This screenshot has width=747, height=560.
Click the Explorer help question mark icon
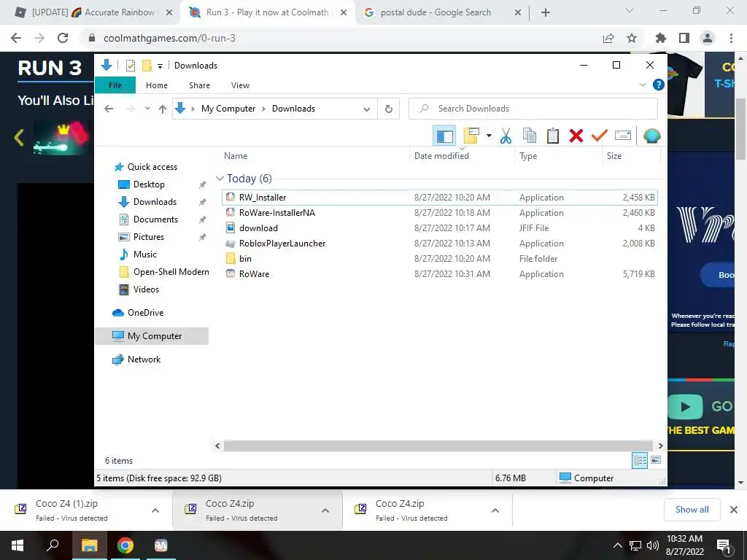tap(659, 85)
